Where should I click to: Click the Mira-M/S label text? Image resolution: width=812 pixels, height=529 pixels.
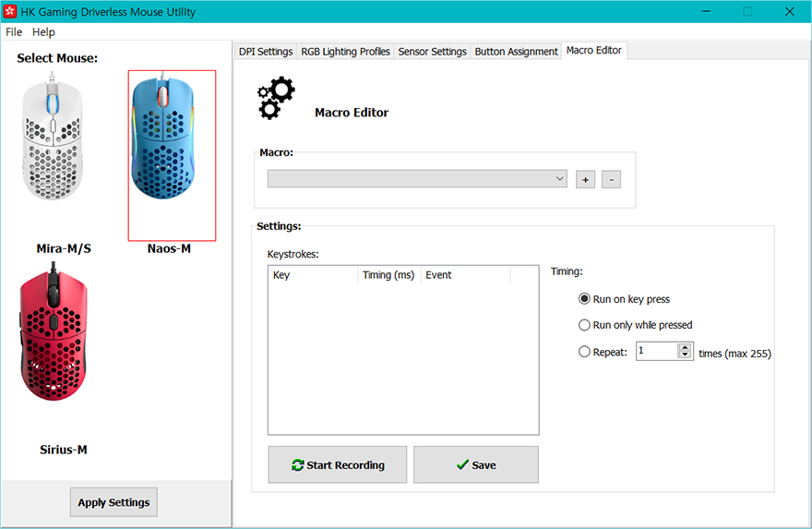[x=64, y=248]
